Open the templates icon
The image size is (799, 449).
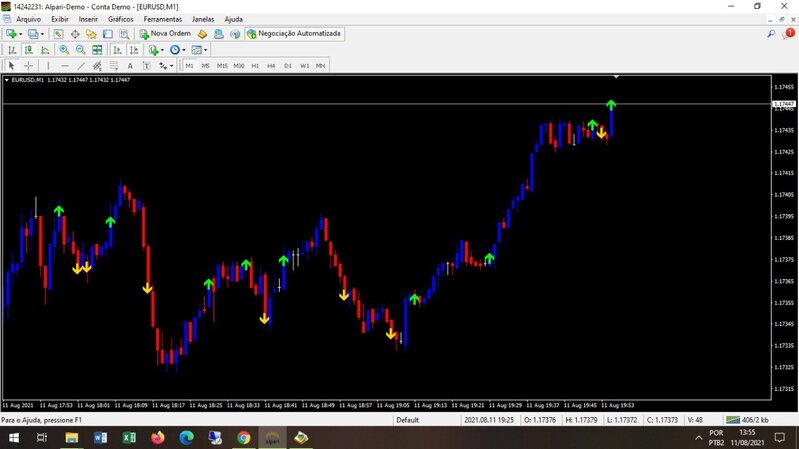click(x=196, y=50)
